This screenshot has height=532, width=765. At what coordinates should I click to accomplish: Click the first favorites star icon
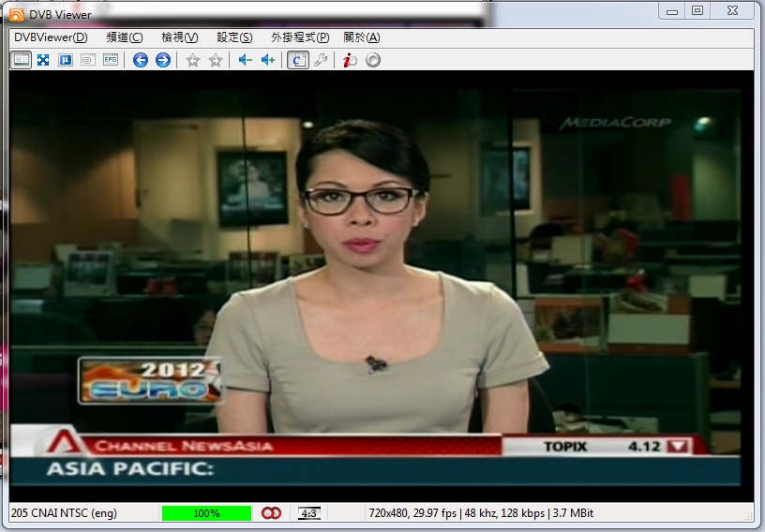[x=193, y=61]
